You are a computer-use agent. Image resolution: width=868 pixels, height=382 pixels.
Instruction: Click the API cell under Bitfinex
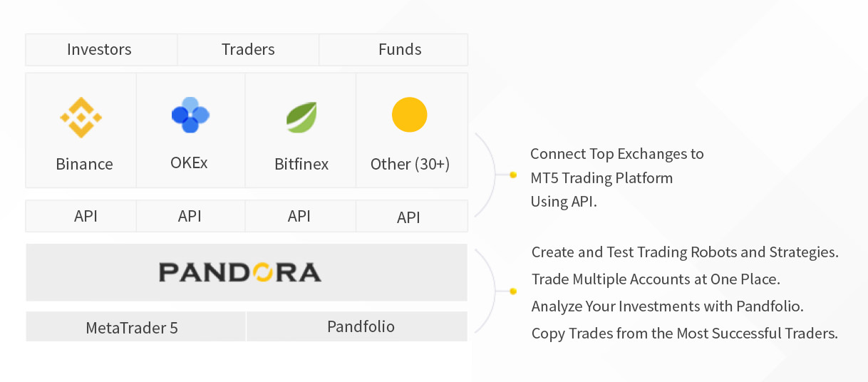(300, 216)
